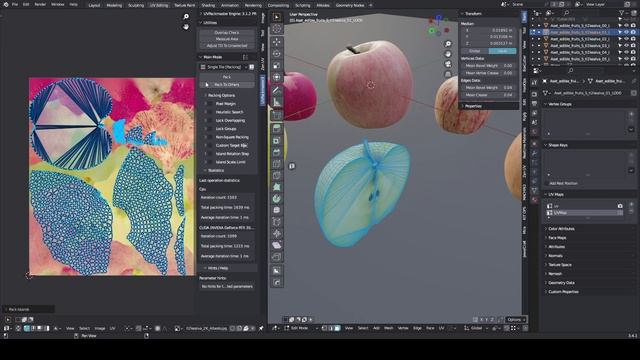Enable the Lock Overlapping checkbox

(210, 120)
